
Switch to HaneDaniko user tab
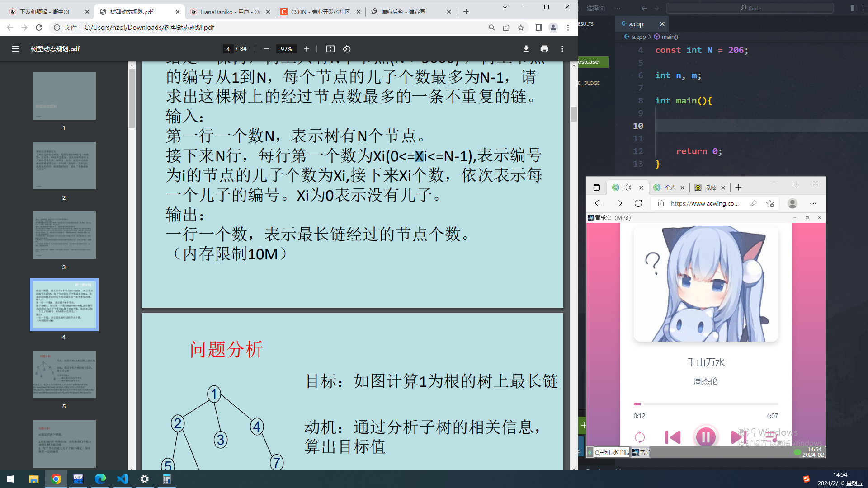tap(229, 12)
